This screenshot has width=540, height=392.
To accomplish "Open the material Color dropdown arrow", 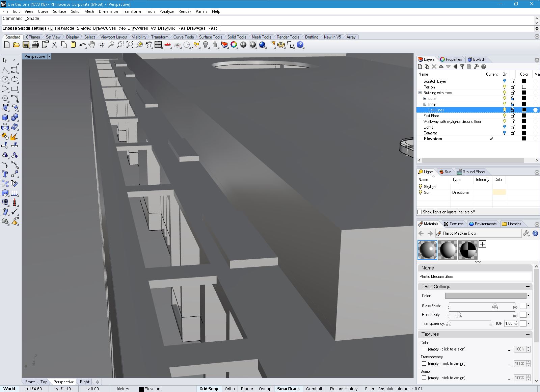I will coord(528,296).
